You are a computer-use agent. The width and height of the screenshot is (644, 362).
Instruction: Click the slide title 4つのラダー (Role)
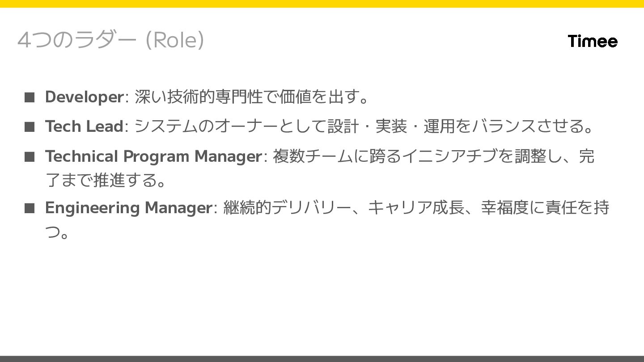(110, 40)
